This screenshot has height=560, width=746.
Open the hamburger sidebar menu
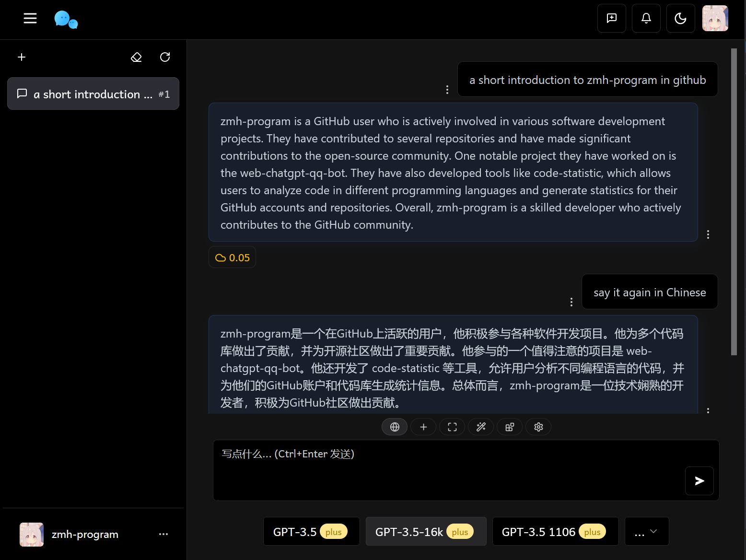pyautogui.click(x=30, y=18)
